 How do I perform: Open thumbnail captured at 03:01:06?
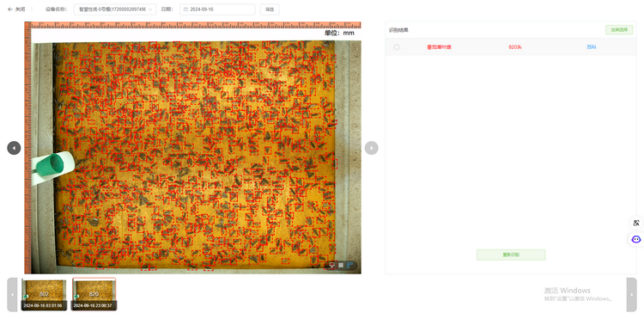point(44,294)
